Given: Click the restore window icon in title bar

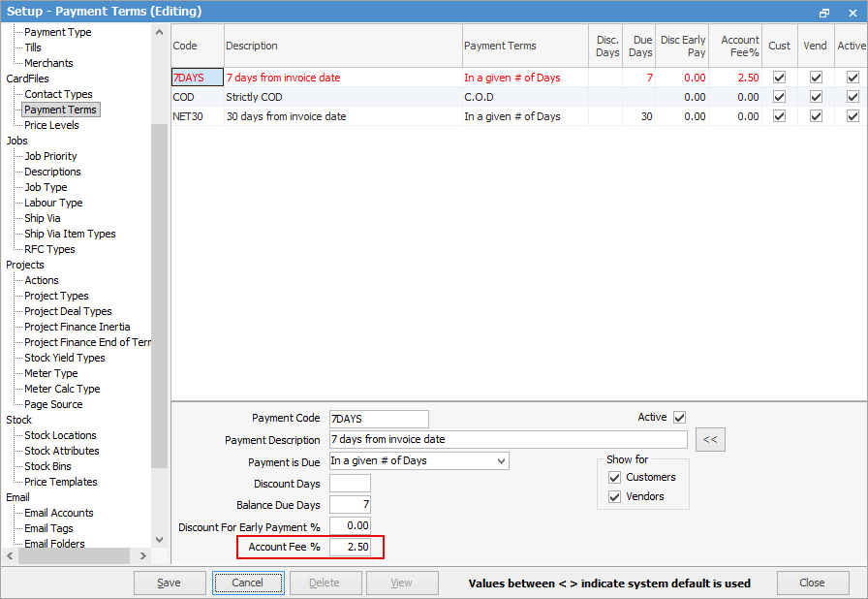Looking at the screenshot, I should pyautogui.click(x=824, y=11).
